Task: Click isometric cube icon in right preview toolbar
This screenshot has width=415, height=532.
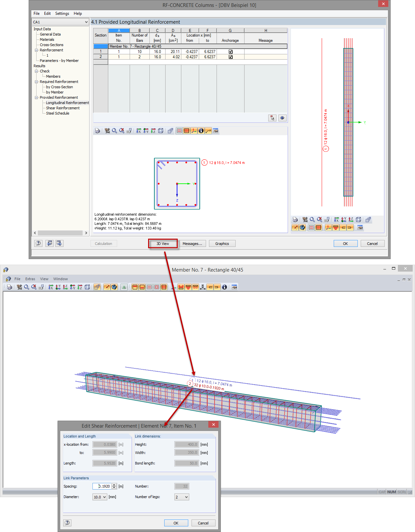Action: (359, 220)
